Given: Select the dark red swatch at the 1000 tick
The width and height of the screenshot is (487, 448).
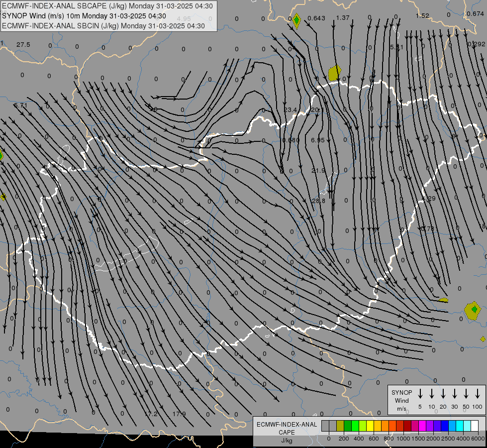Looking at the screenshot, I should [x=407, y=426].
